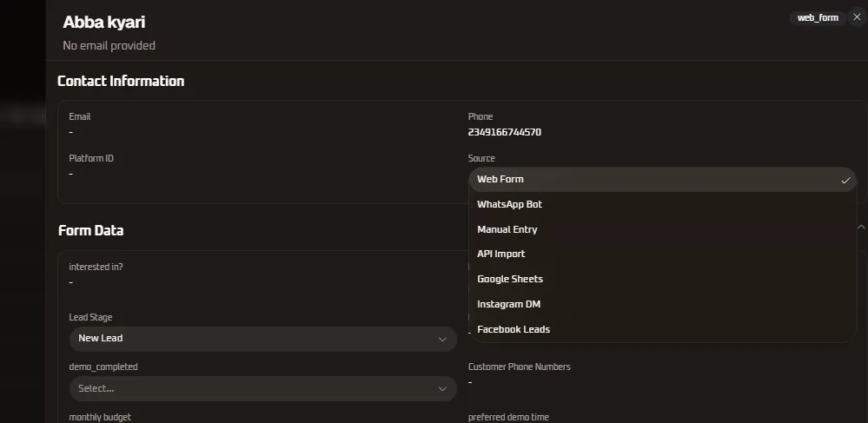
Task: Click the interested in? label
Action: pos(96,267)
